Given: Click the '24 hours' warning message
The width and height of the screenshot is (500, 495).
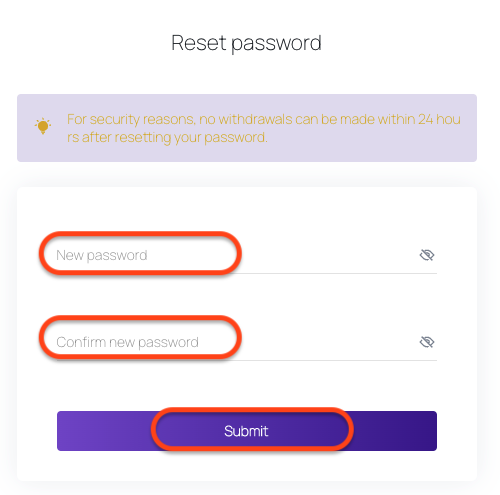Looking at the screenshot, I should point(264,128).
